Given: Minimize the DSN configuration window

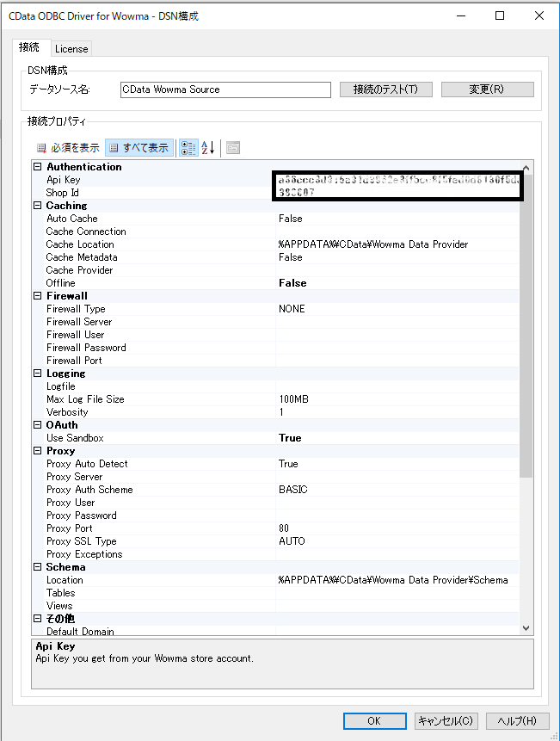Looking at the screenshot, I should click(461, 16).
